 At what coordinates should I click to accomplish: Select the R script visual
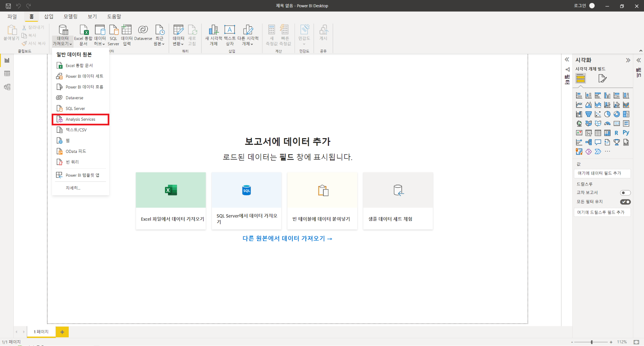616,133
